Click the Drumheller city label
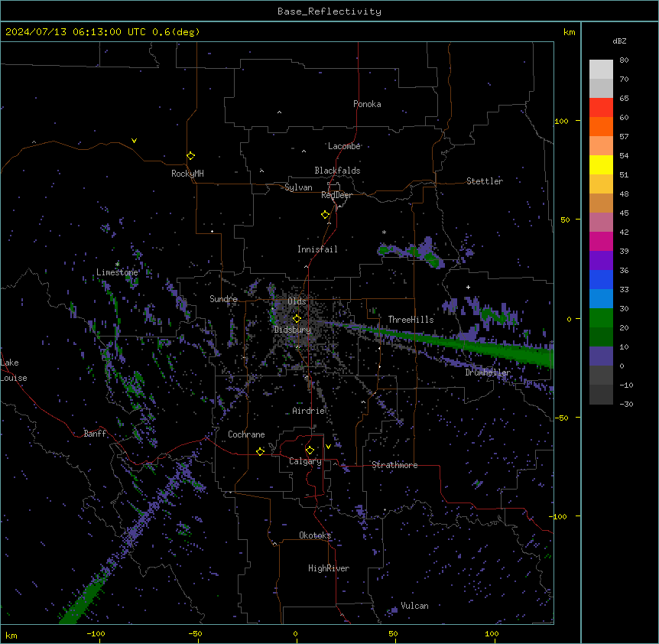 click(488, 372)
